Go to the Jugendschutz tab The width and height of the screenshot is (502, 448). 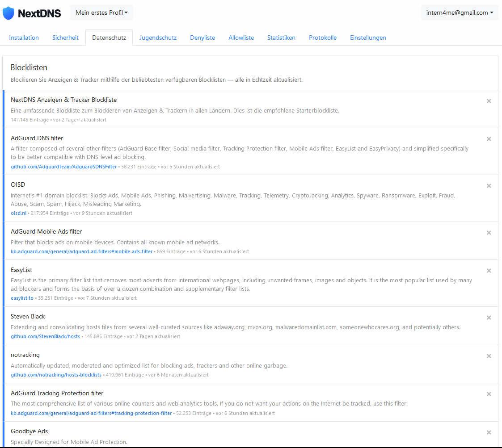coord(158,38)
